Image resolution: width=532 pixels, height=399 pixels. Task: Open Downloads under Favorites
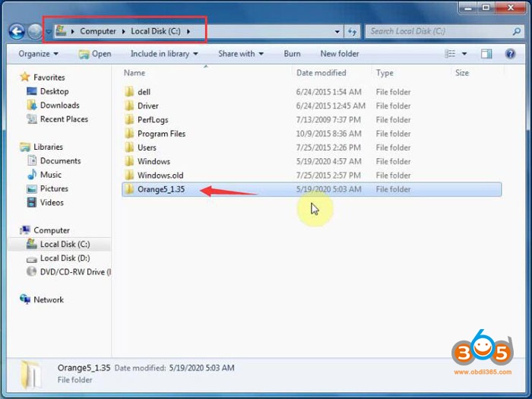(x=60, y=105)
